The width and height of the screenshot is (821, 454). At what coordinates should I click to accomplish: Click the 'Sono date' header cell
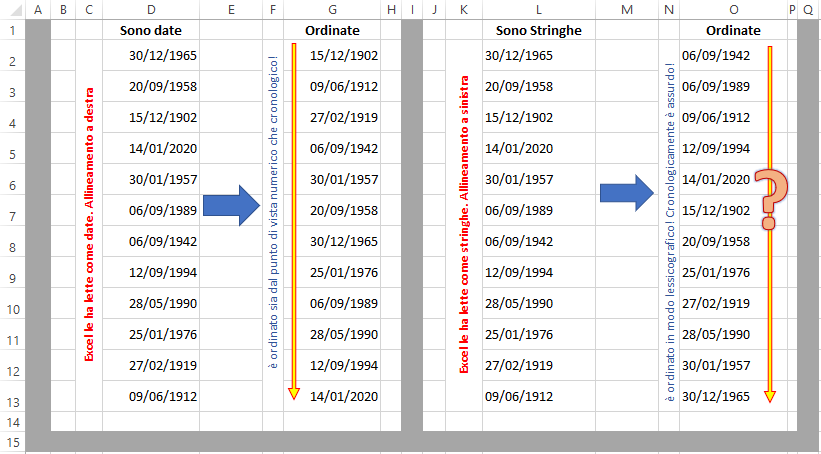point(151,30)
